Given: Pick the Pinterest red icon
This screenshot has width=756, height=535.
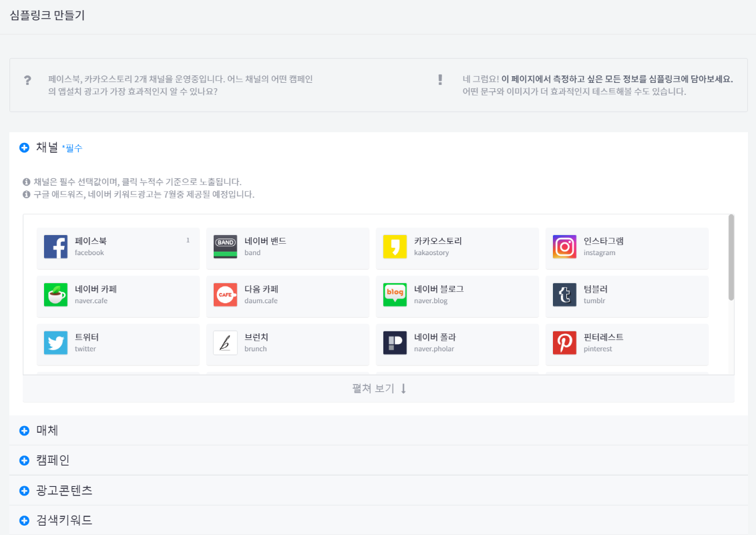Looking at the screenshot, I should (564, 343).
